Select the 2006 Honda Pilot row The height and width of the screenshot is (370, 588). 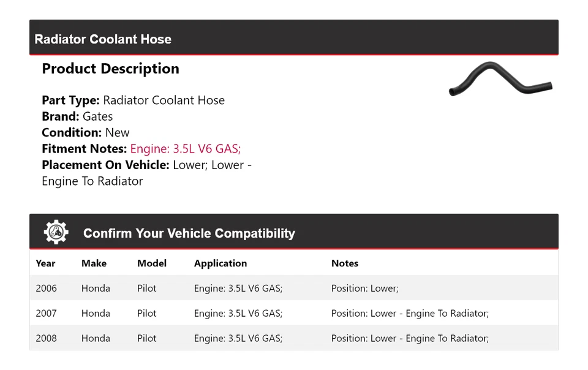pos(293,289)
